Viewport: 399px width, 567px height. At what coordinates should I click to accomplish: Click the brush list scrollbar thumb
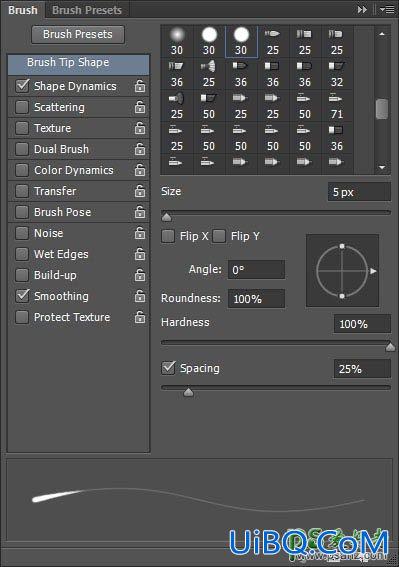(x=382, y=109)
